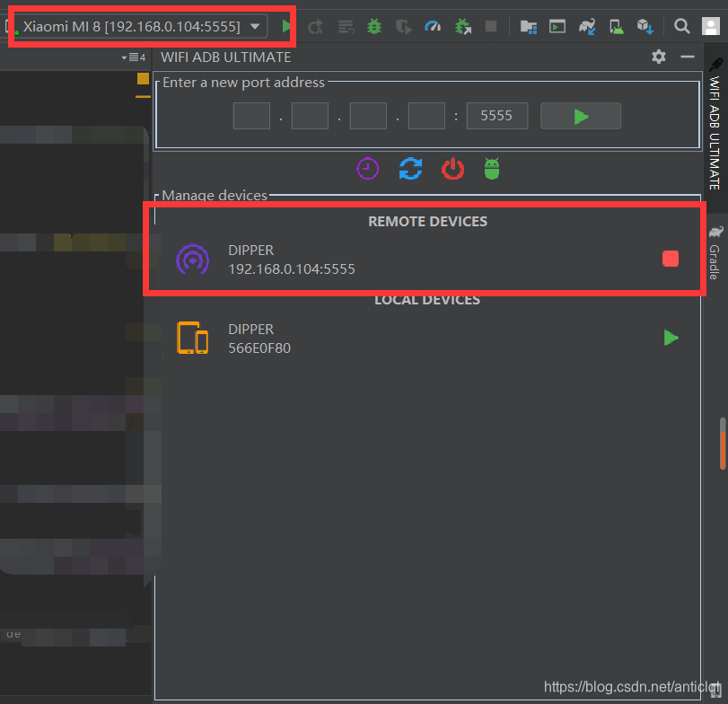Viewport: 728px width, 704px height.
Task: Open the AVD Manager icon
Action: point(617,27)
